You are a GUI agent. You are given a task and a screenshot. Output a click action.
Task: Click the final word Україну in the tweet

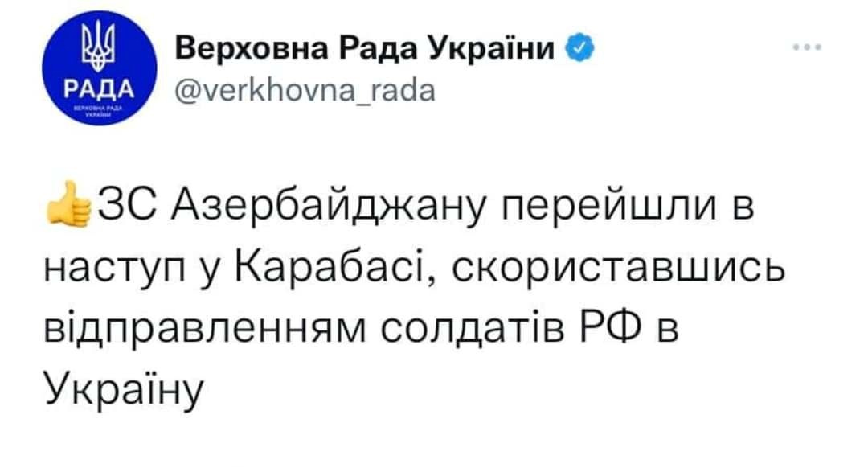124,390
